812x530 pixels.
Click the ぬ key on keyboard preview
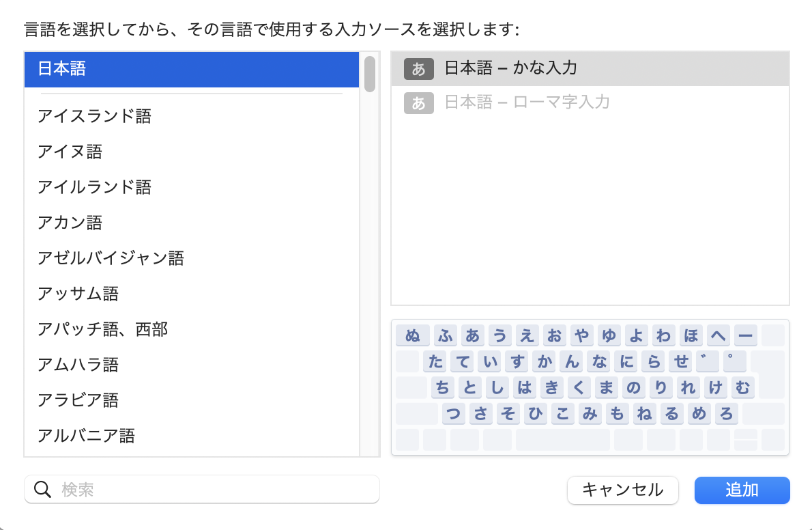click(x=413, y=335)
